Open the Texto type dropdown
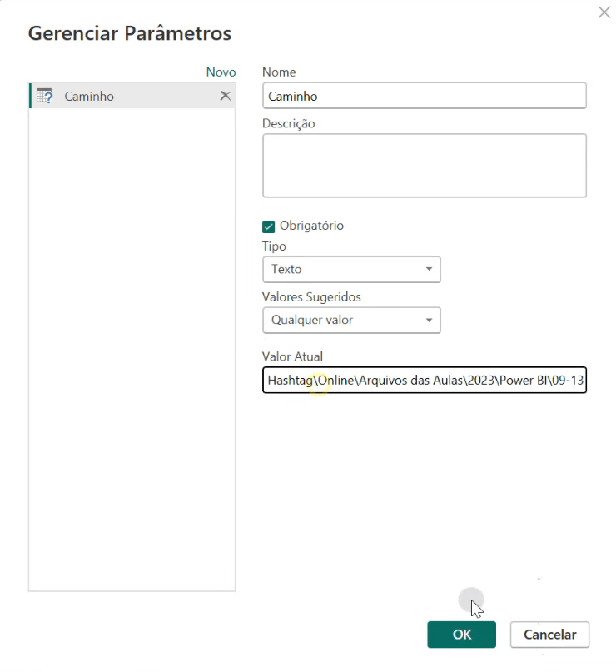This screenshot has height=672, width=616. 351,270
